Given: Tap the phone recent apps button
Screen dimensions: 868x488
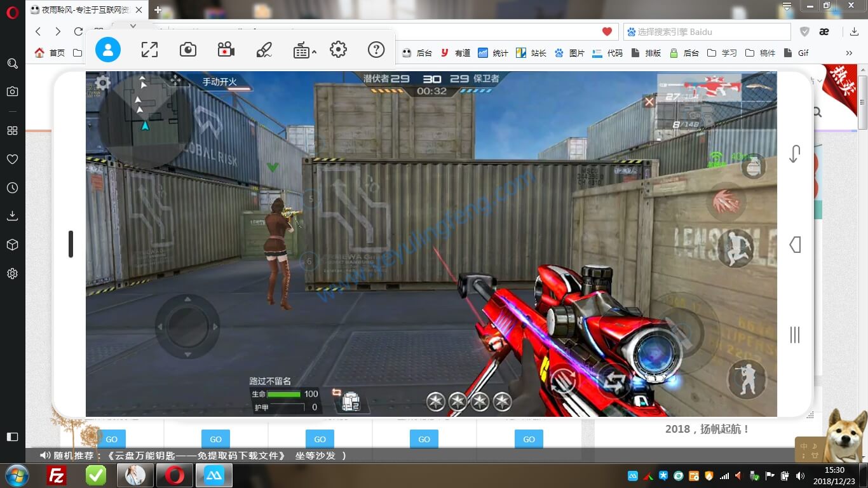Looking at the screenshot, I should coord(794,335).
